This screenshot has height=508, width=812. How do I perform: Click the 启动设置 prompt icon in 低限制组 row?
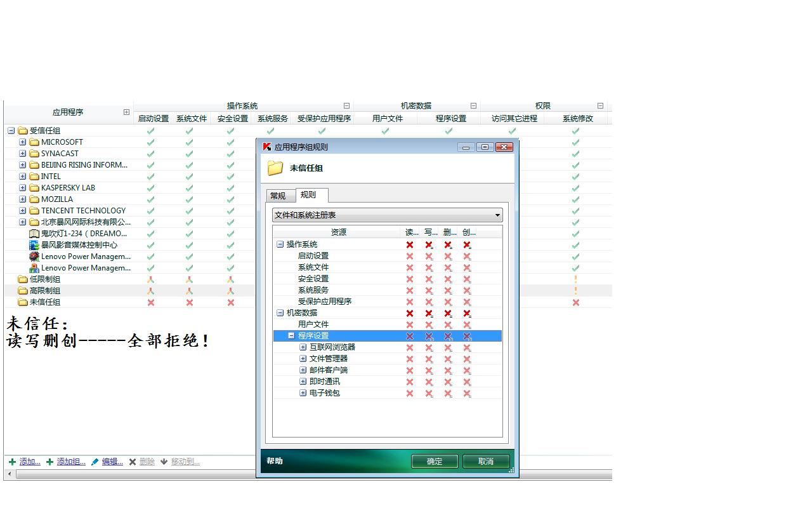click(150, 279)
